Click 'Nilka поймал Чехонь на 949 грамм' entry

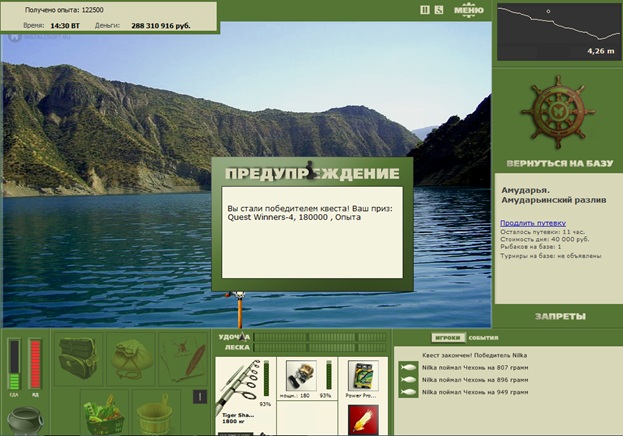pos(475,392)
